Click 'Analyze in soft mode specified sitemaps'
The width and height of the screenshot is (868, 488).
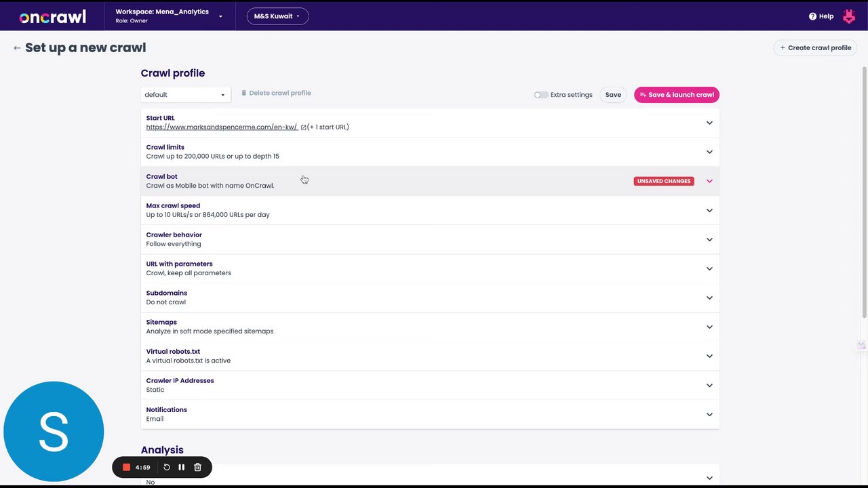click(x=210, y=331)
